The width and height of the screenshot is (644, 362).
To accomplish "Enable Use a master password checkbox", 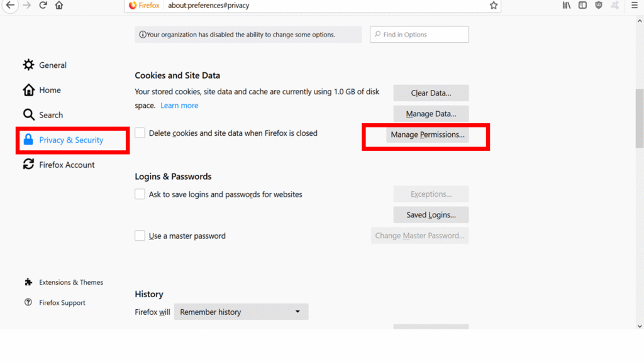I will 140,236.
